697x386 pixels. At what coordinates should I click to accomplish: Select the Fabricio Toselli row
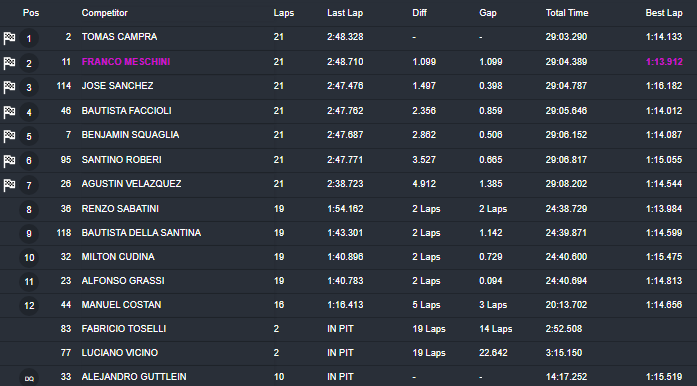coord(348,329)
